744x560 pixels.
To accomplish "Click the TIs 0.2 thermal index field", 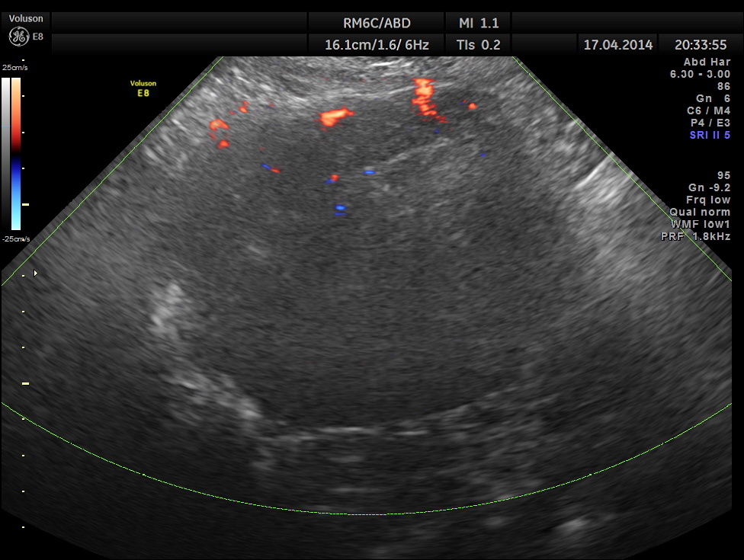I will tap(478, 45).
